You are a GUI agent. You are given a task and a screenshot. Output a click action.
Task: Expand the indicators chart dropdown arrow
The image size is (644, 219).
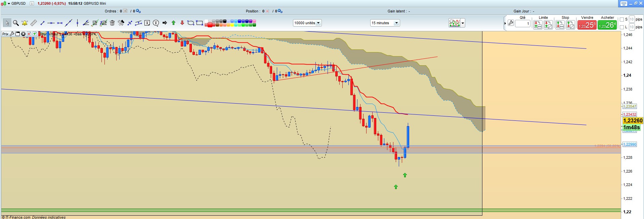coord(463,23)
